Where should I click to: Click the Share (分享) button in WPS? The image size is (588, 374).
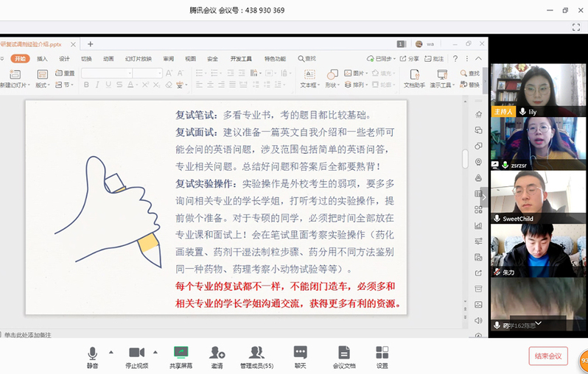pos(411,58)
